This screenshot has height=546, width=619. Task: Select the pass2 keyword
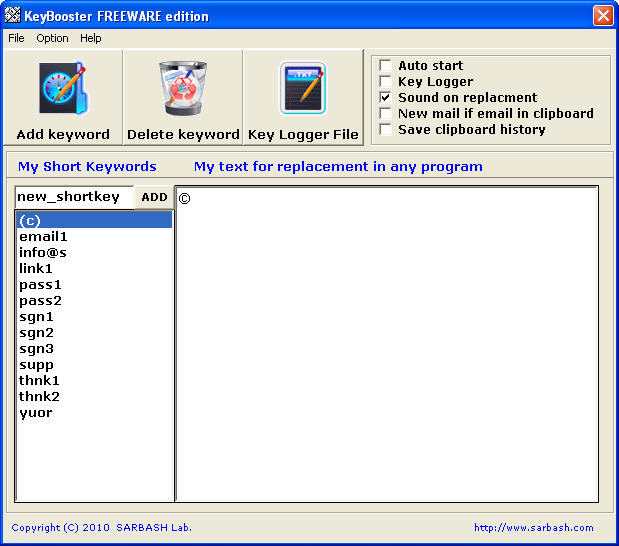coord(95,300)
